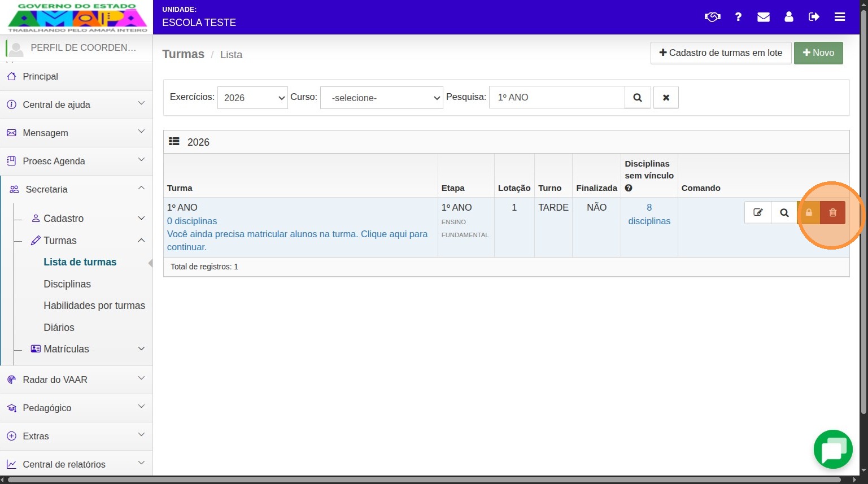Viewport: 868px width, 484px height.
Task: Click the list icon beside 2026
Action: pos(174,142)
